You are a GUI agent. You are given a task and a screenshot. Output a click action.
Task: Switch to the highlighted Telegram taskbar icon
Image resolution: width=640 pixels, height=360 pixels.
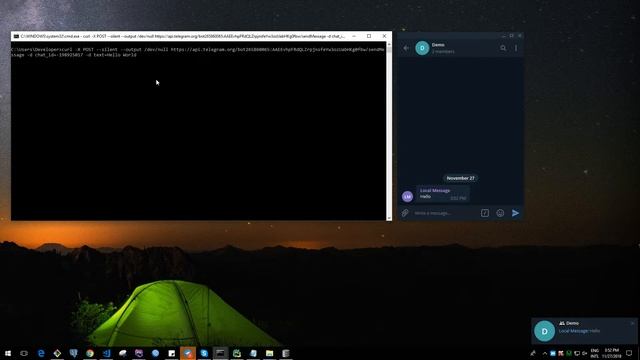point(188,353)
